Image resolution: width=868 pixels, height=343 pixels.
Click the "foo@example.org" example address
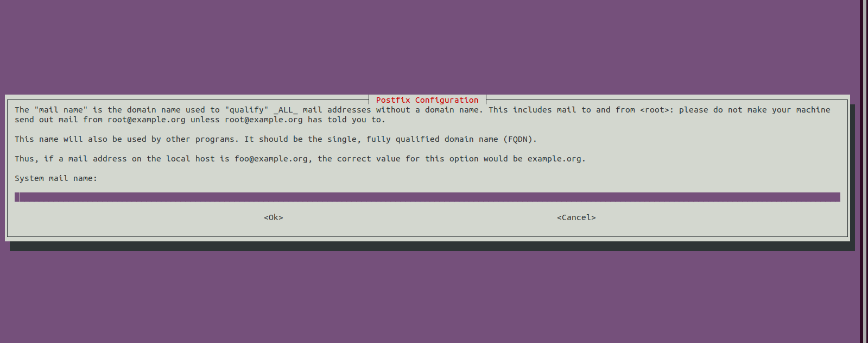click(x=271, y=159)
